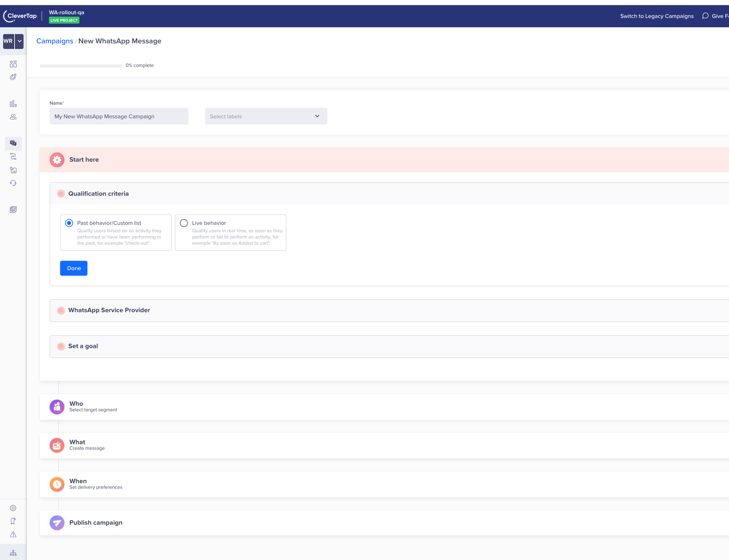The image size is (729, 560).
Task: Click the campaign Name input field
Action: (119, 116)
